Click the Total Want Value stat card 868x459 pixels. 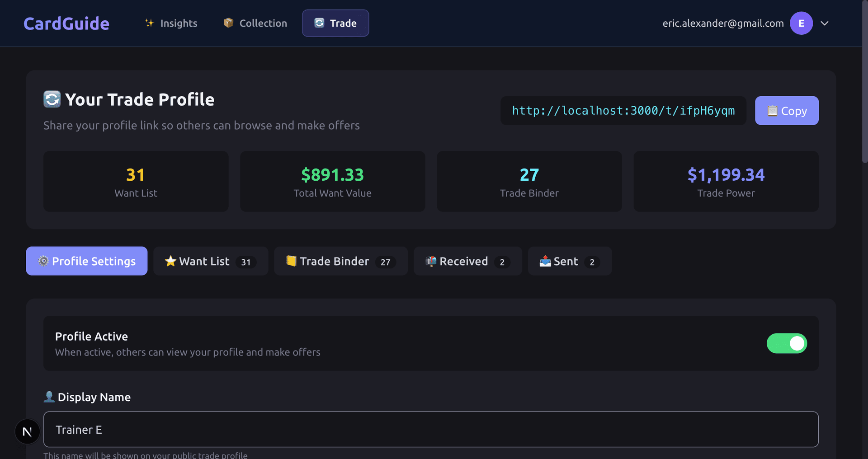click(332, 181)
